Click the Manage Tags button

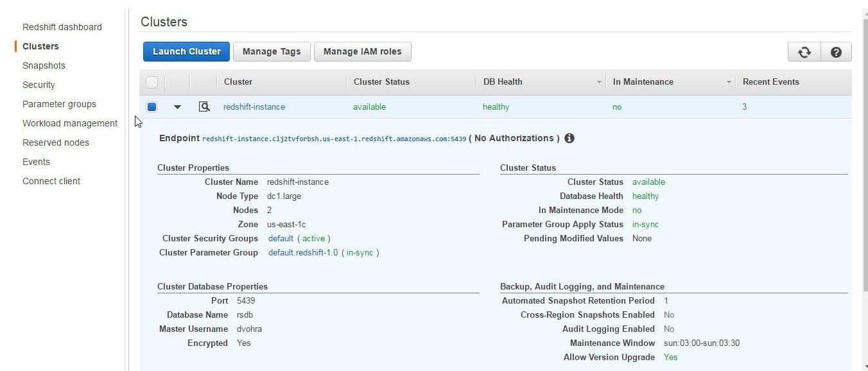(272, 51)
